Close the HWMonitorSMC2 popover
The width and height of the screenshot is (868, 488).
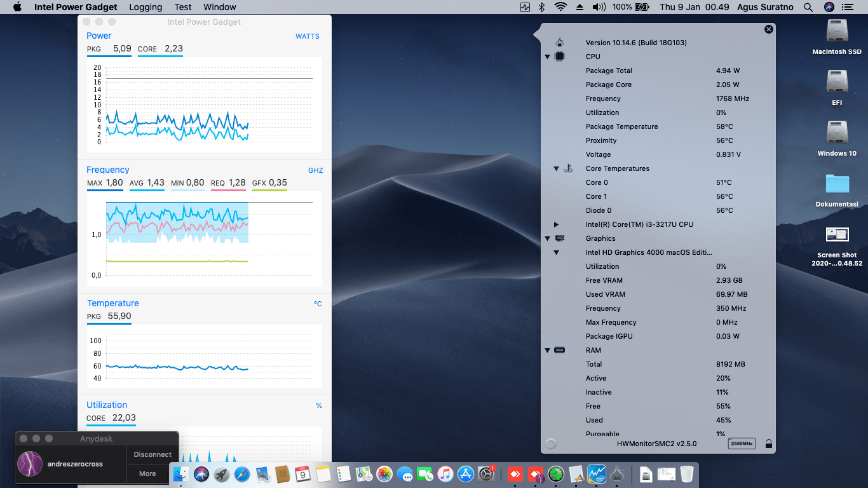(x=769, y=29)
